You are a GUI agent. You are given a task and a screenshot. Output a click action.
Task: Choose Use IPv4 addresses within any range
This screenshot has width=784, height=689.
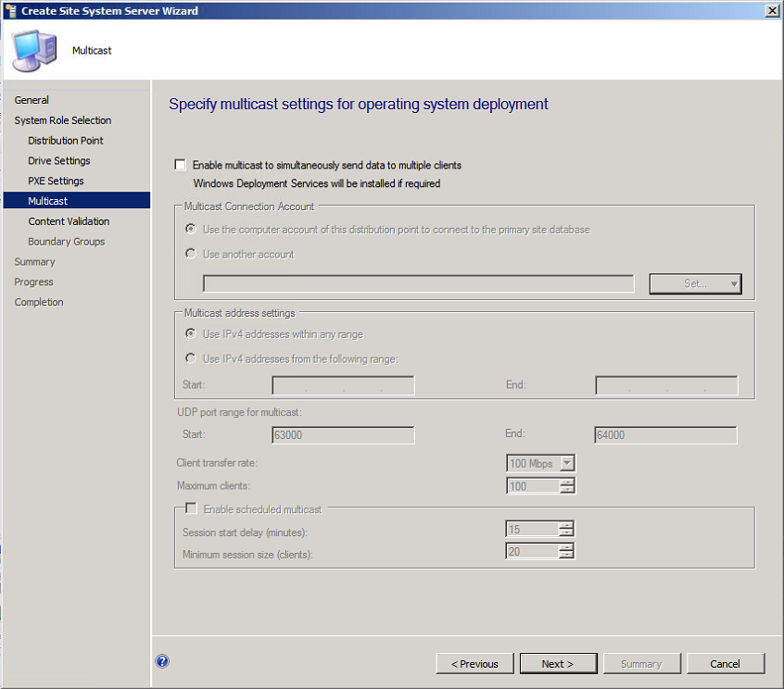tap(191, 333)
